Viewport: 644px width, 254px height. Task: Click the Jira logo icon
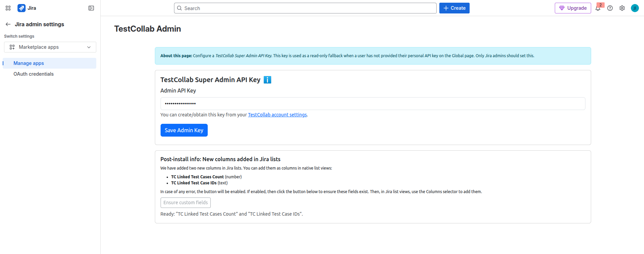(x=22, y=8)
